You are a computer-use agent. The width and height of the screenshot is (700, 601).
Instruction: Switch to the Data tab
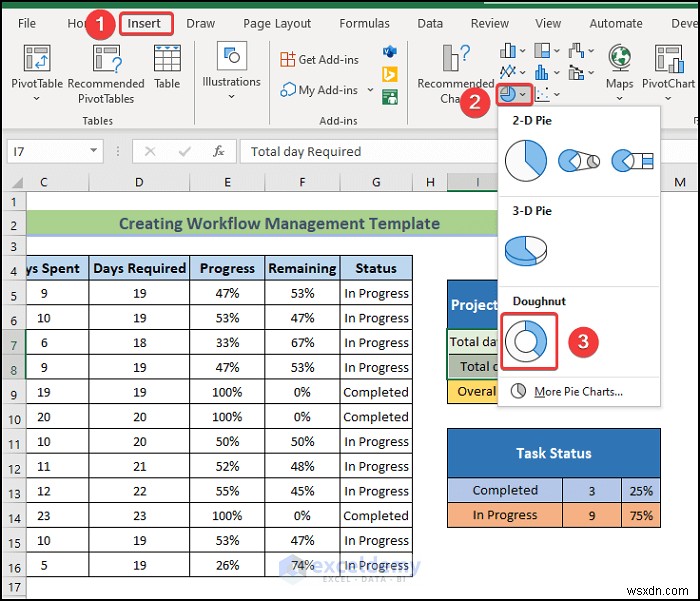point(430,23)
